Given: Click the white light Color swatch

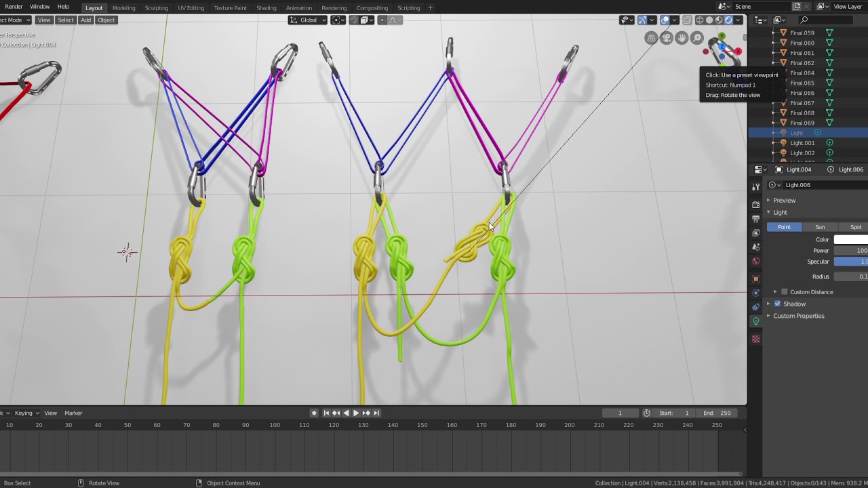Looking at the screenshot, I should [x=851, y=239].
